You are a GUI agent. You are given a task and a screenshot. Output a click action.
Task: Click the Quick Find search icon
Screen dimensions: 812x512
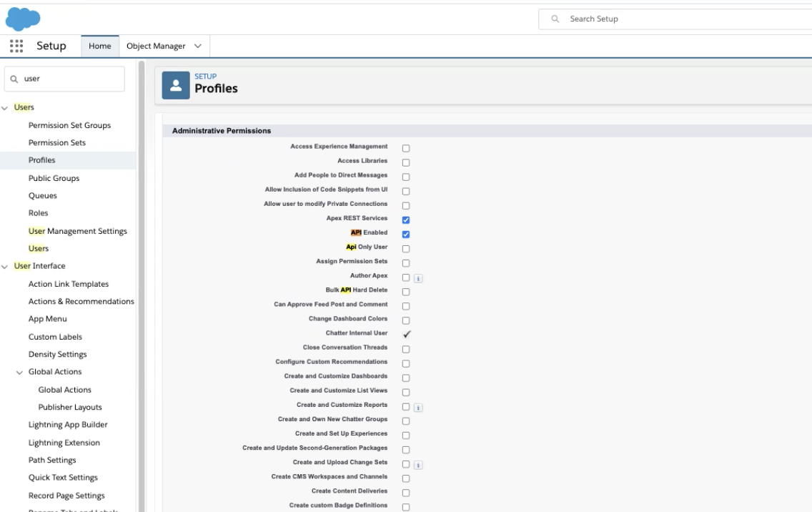[x=14, y=79]
